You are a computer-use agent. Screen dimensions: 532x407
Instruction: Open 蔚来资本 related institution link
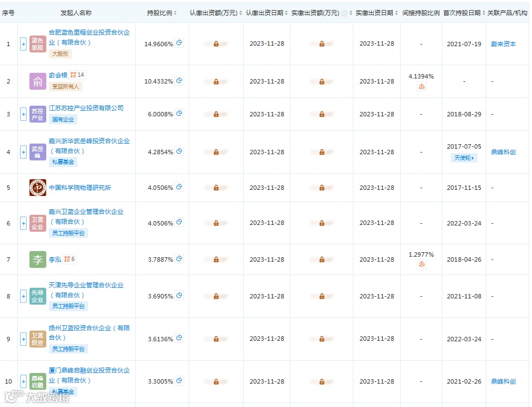(x=503, y=44)
